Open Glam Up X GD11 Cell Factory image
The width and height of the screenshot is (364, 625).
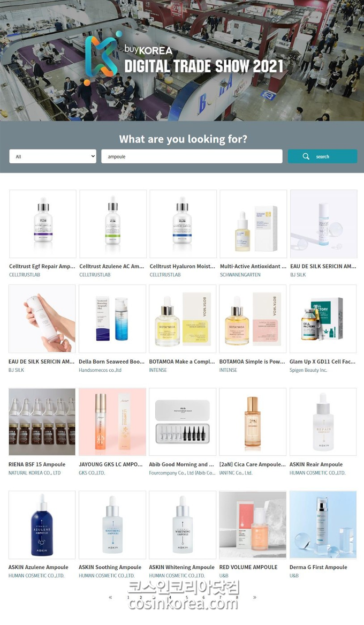point(323,319)
